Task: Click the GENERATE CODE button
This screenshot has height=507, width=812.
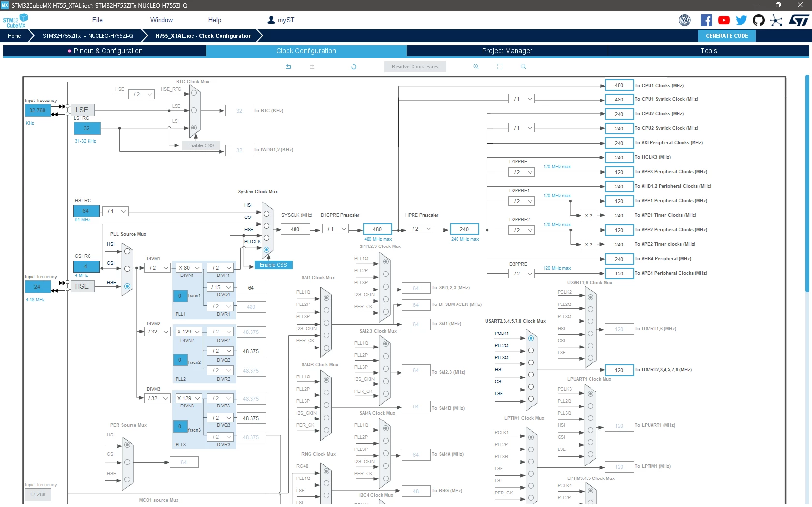Action: point(727,36)
